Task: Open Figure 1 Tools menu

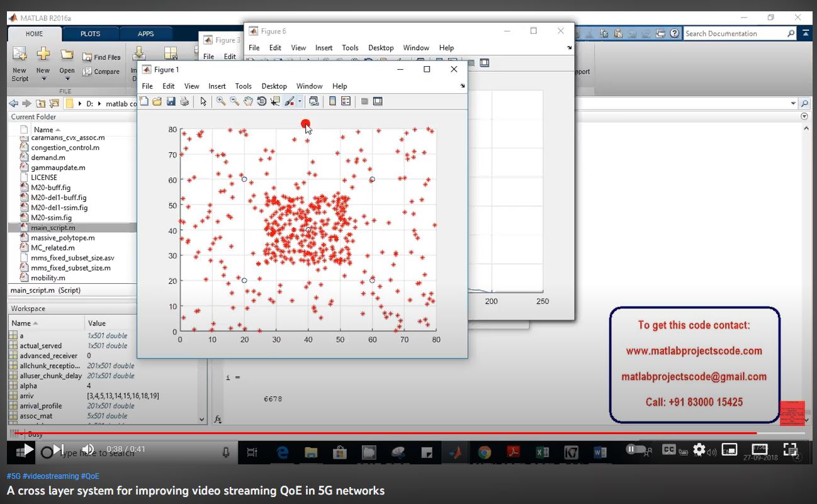Action: pyautogui.click(x=244, y=86)
